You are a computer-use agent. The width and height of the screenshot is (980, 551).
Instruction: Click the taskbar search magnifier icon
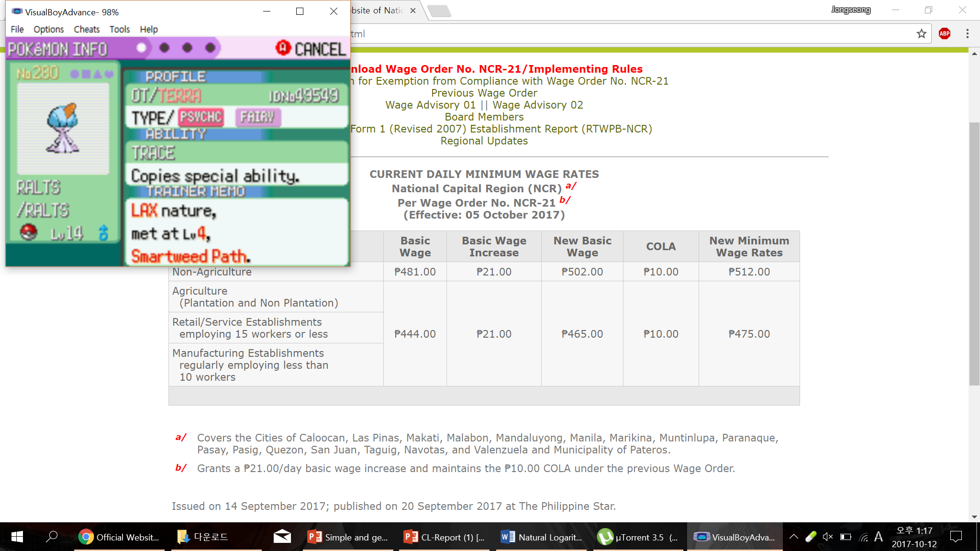click(x=52, y=537)
